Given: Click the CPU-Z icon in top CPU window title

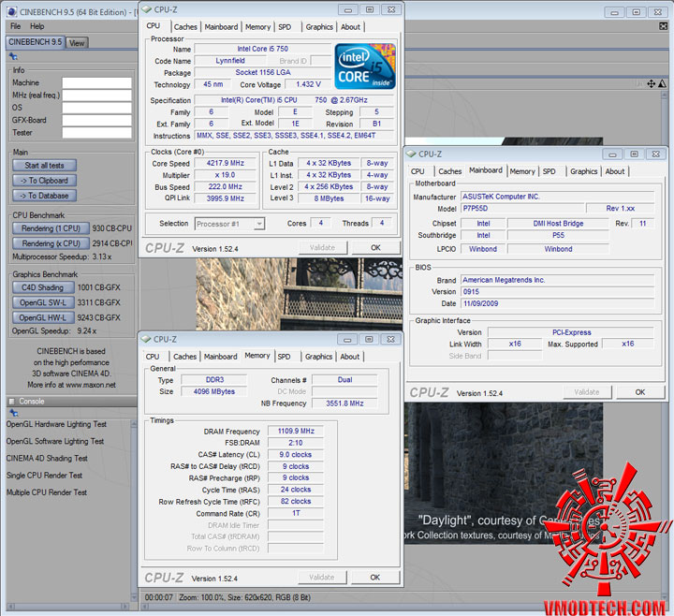Looking at the screenshot, I should [x=147, y=9].
